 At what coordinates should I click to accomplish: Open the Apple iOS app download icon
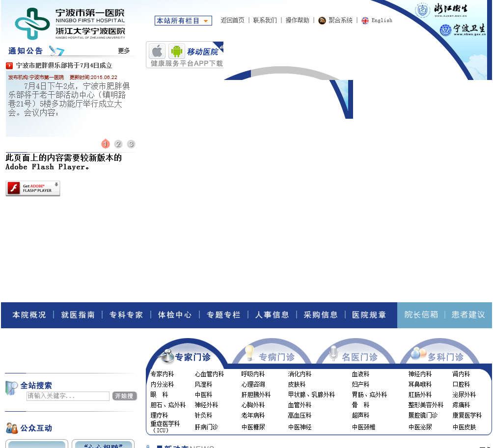coord(157,51)
